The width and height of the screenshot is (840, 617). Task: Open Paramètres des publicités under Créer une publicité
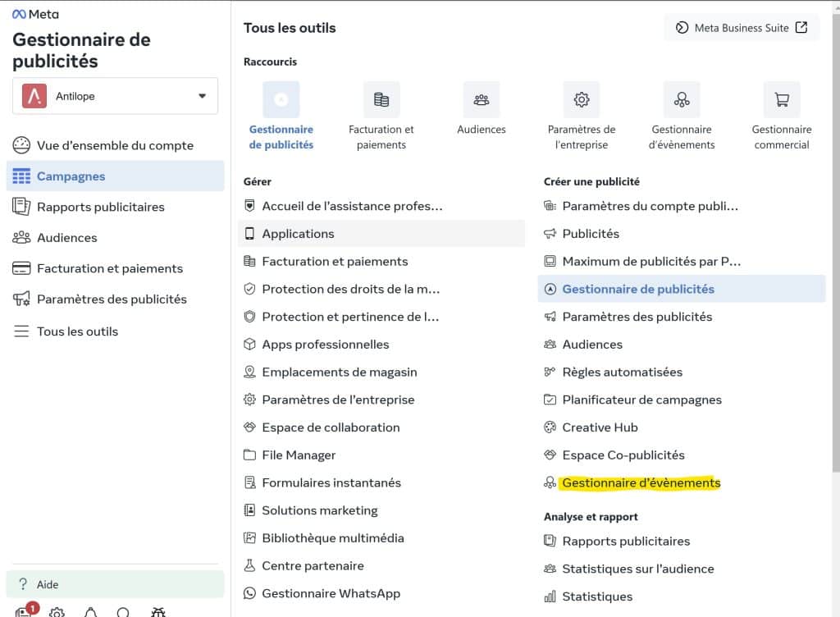(x=682, y=317)
